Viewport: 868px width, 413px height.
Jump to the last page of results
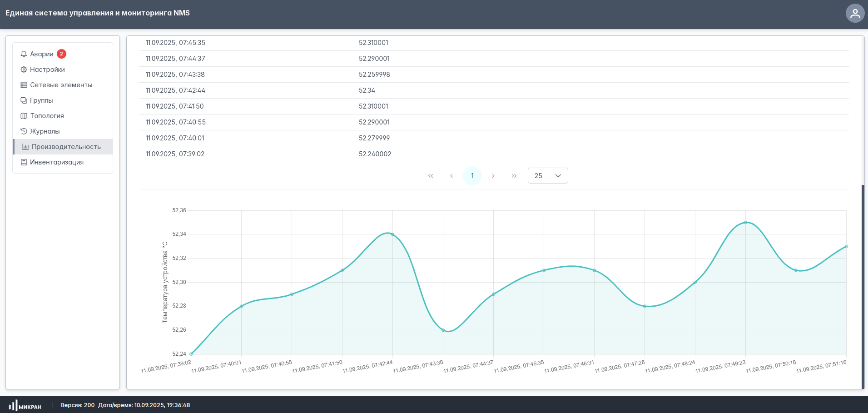[514, 176]
